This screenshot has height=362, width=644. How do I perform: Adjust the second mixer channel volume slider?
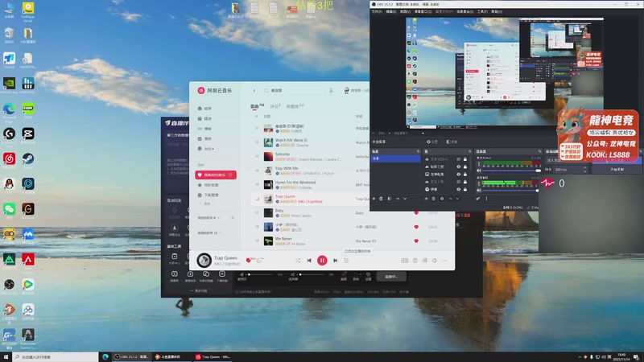pyautogui.click(x=511, y=191)
